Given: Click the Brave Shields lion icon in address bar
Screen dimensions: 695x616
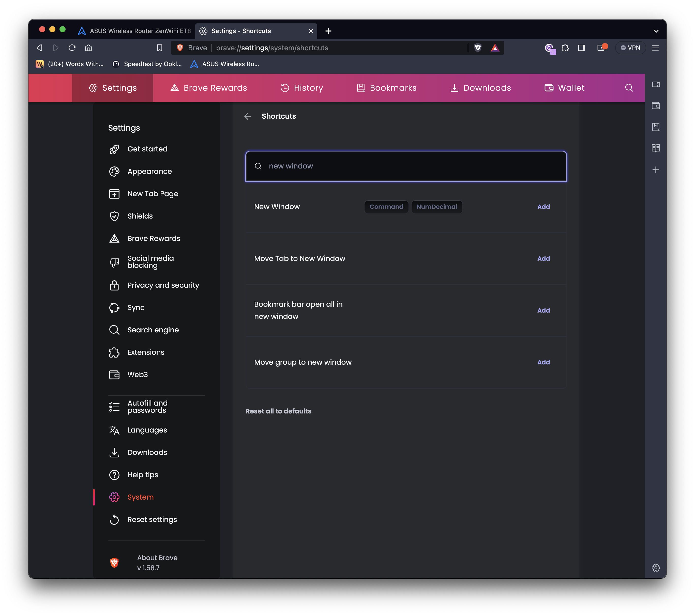Looking at the screenshot, I should [x=478, y=48].
